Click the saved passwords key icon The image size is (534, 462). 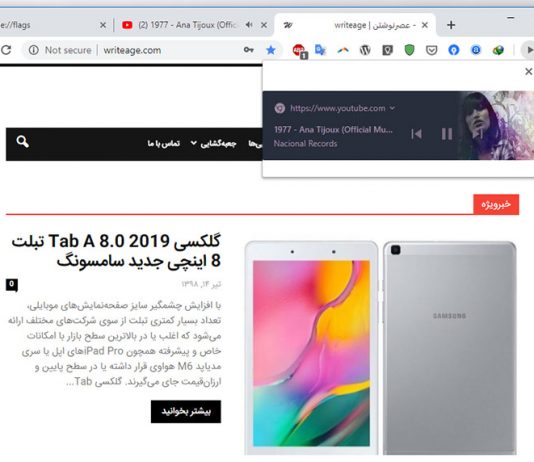pyautogui.click(x=249, y=50)
